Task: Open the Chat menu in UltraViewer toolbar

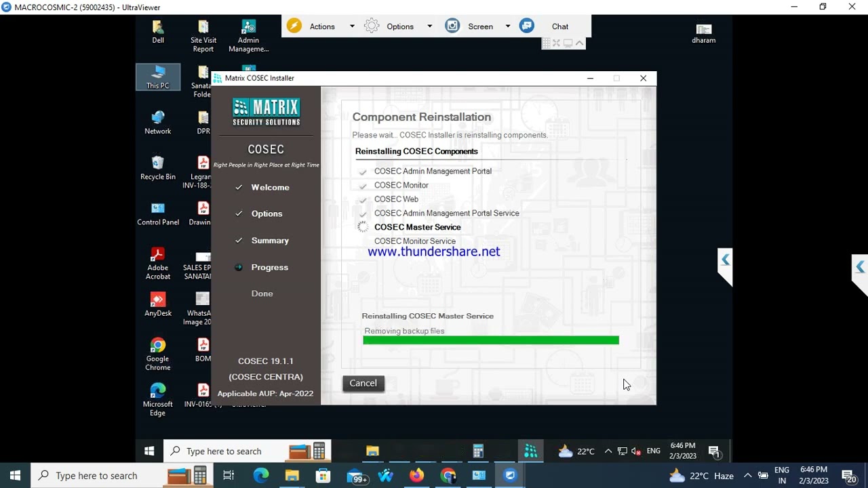Action: (x=560, y=26)
